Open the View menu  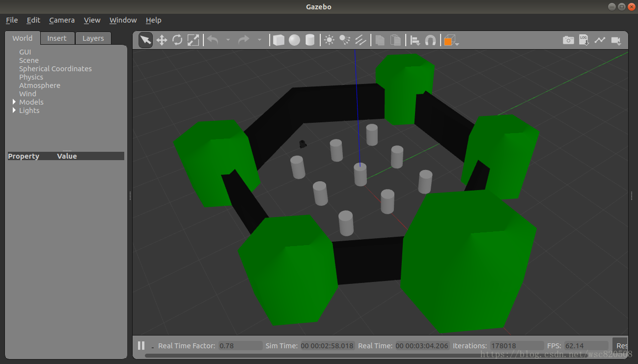92,20
